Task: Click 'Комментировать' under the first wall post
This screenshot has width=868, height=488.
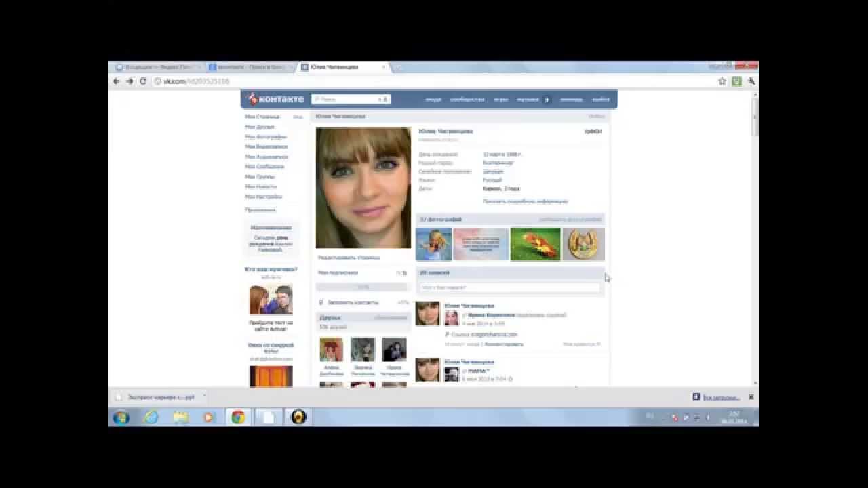Action: 503,344
